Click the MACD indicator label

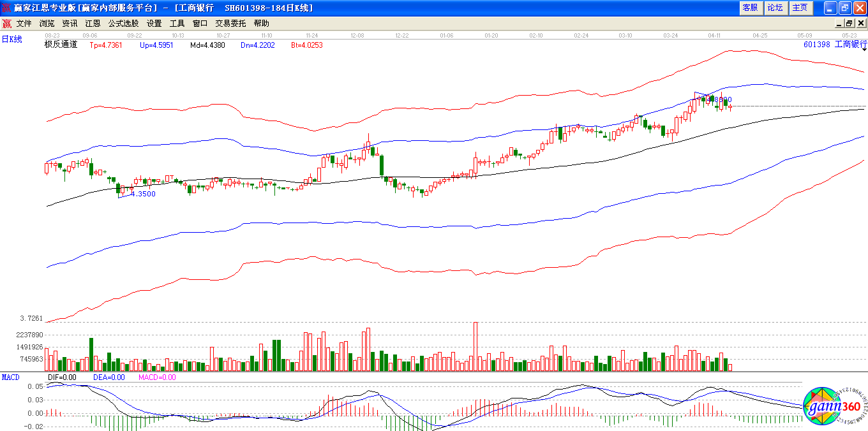11,377
